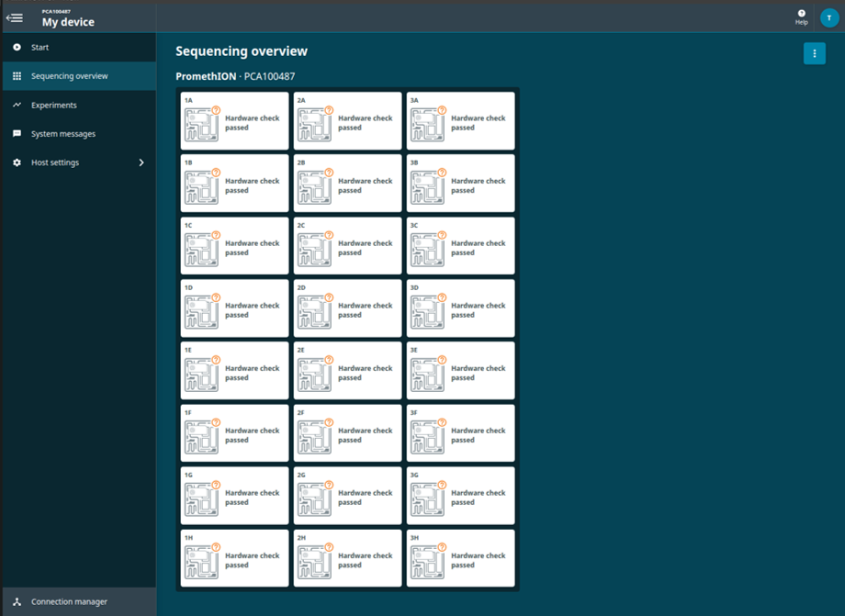Click the flow cell icon in position 3H
845x616 pixels.
[x=428, y=562]
